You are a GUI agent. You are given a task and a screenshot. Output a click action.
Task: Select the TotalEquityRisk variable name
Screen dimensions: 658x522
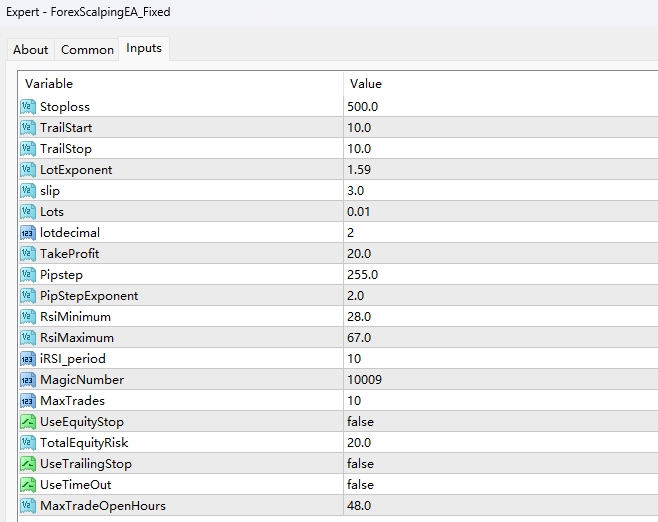click(84, 443)
